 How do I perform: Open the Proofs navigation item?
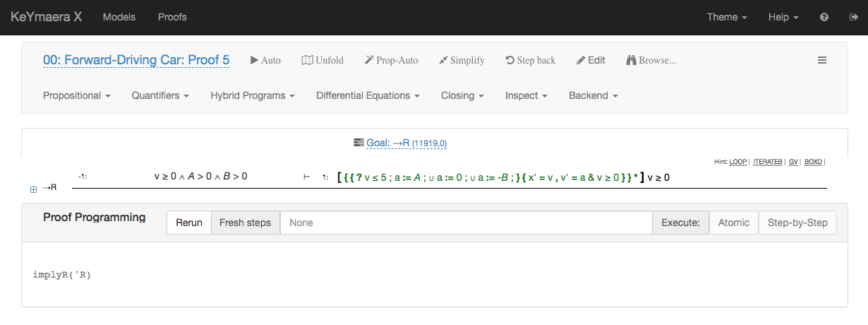[x=172, y=17]
